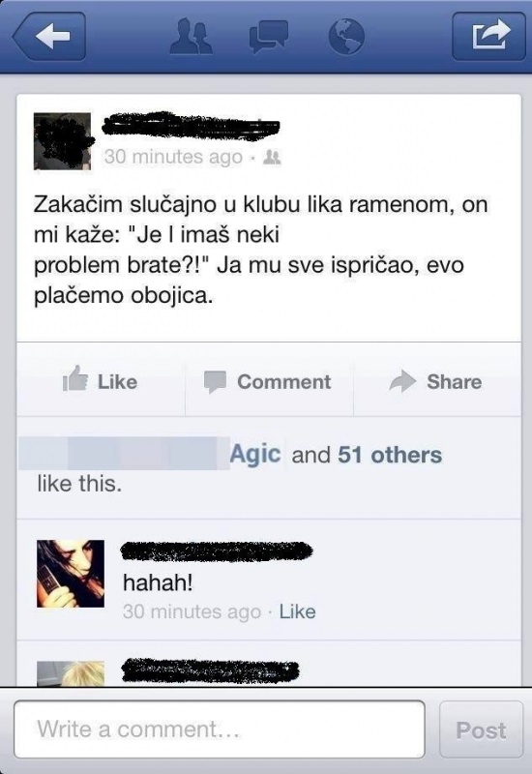This screenshot has height=774, width=532.
Task: Tap the Post button
Action: pyautogui.click(x=481, y=729)
